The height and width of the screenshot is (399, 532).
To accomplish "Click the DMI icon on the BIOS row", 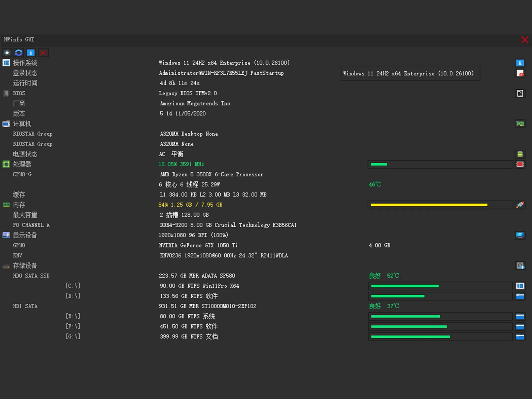I will [x=520, y=93].
